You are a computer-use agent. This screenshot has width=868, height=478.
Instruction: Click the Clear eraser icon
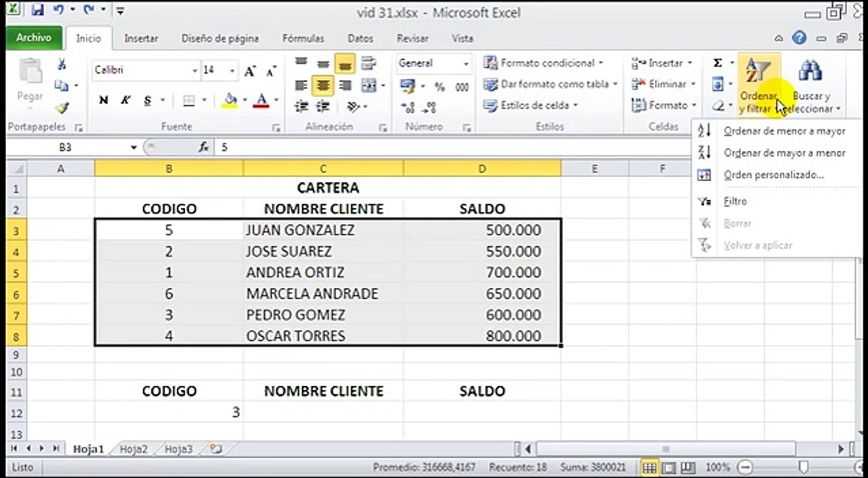pos(718,106)
